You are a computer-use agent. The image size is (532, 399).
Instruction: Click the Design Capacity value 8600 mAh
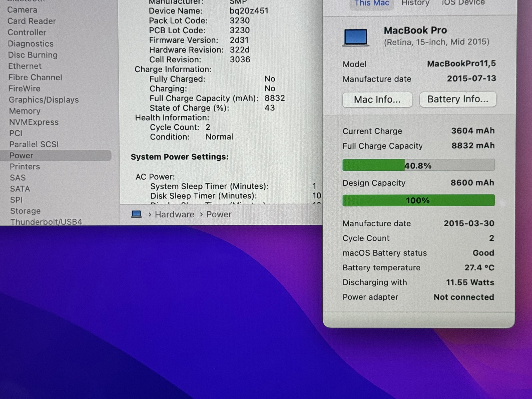[472, 183]
